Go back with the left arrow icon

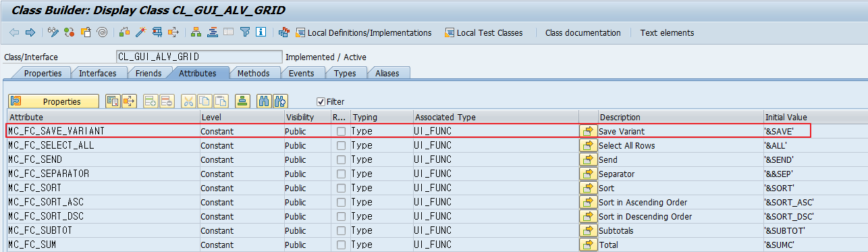point(14,32)
